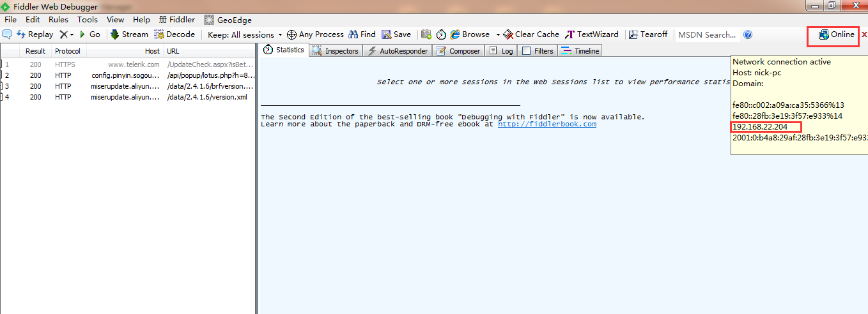Image resolution: width=868 pixels, height=314 pixels.
Task: Open the fiddlerbook.com link
Action: [x=546, y=124]
